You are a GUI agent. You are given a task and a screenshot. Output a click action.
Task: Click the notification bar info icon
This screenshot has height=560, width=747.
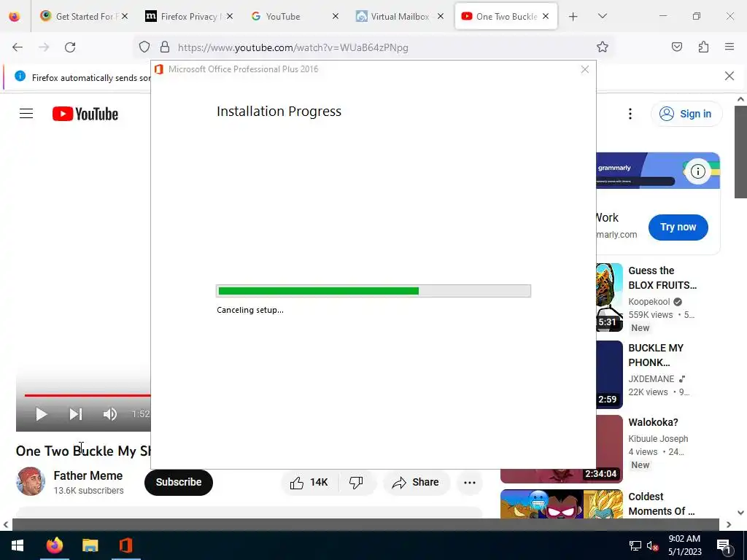(20, 76)
